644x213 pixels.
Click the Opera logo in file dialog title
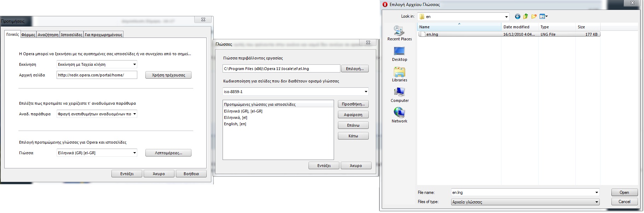click(x=385, y=5)
